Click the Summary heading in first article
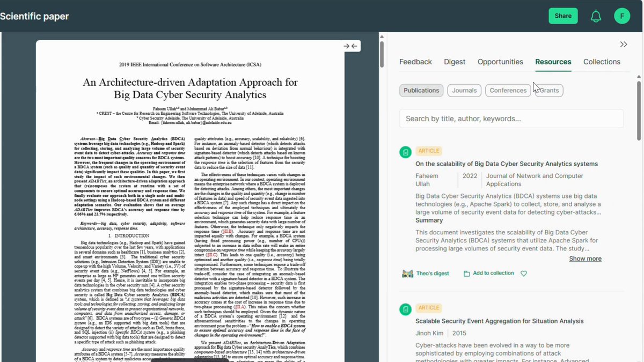Image resolution: width=644 pixels, height=362 pixels. tap(429, 220)
